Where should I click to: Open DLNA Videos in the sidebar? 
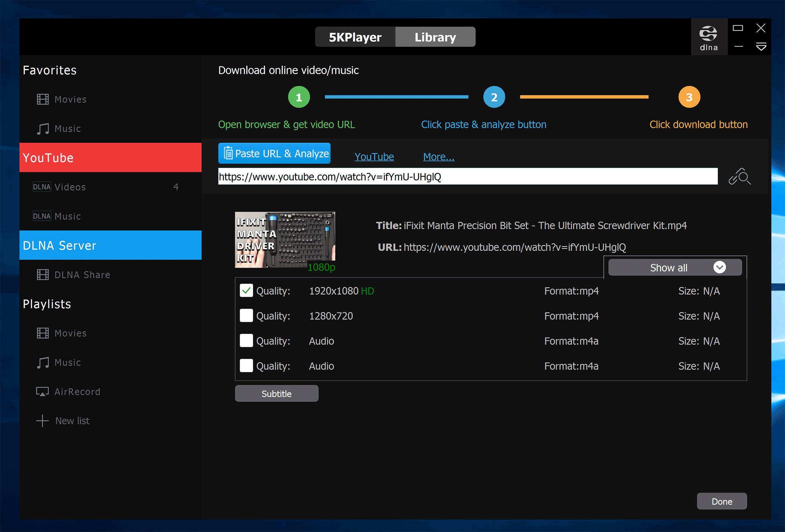[x=110, y=187]
